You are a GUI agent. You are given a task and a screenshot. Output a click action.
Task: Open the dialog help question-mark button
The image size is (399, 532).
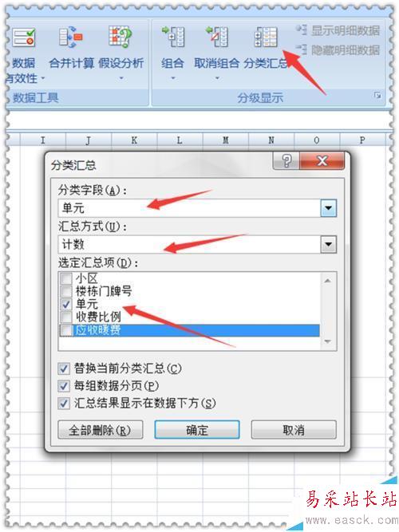coord(286,160)
